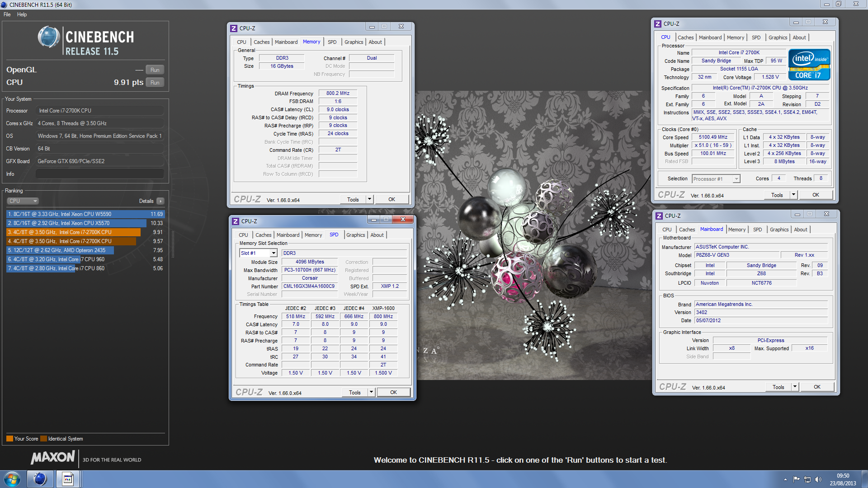
Task: Select ranking entry Xeon CPU W5590
Action: pyautogui.click(x=85, y=214)
